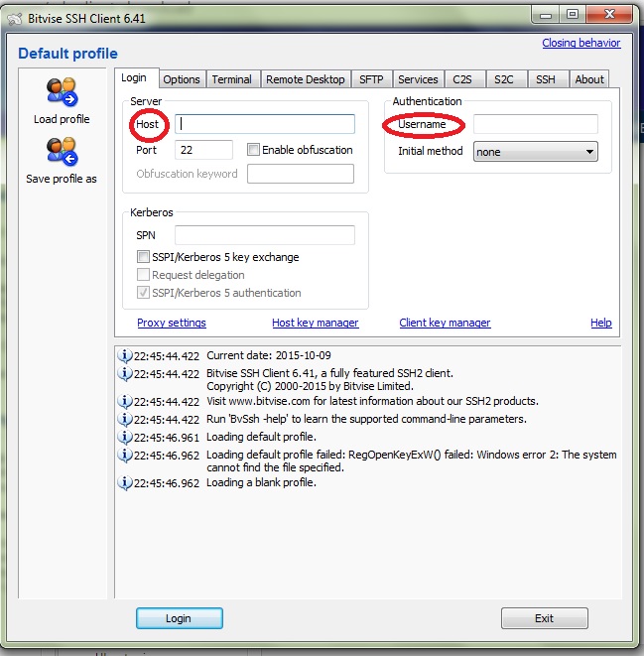Open the Remote Desktop tab
Viewport: 644px width, 656px height.
[x=306, y=79]
